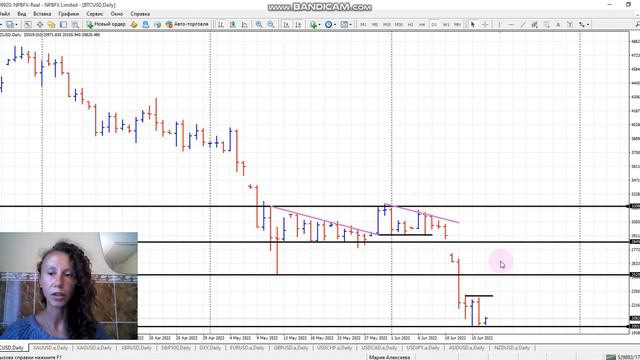
Task: Select the equidistant channel tool
Action: tap(534, 24)
